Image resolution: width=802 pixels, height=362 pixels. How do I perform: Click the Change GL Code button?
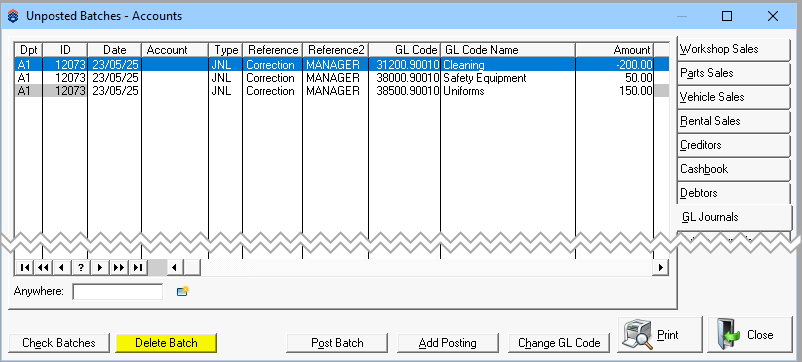(559, 343)
